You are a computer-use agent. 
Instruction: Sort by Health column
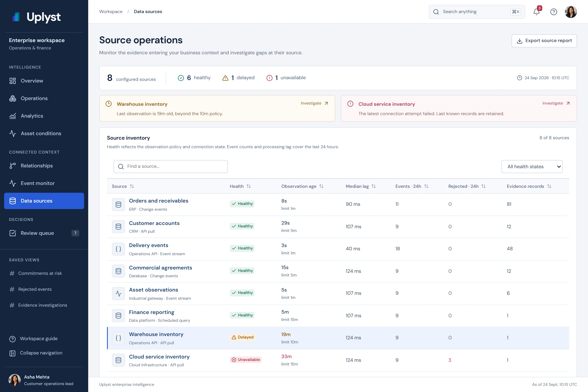[240, 186]
